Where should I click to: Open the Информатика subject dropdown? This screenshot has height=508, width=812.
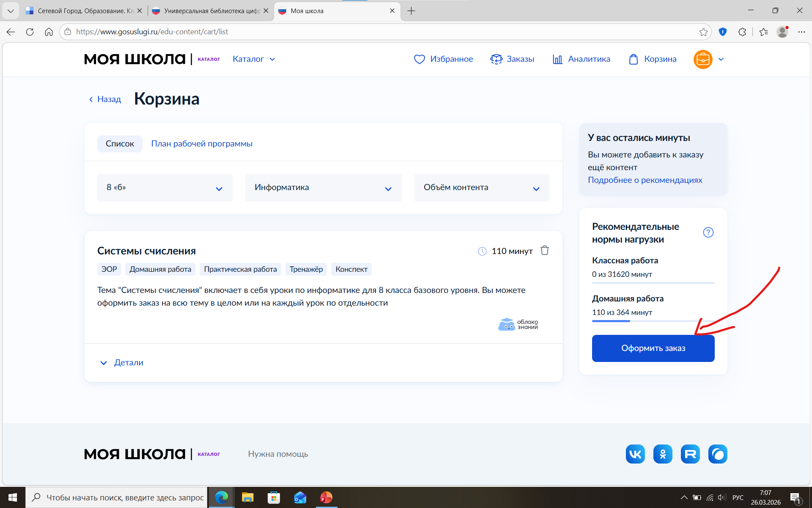click(x=323, y=188)
